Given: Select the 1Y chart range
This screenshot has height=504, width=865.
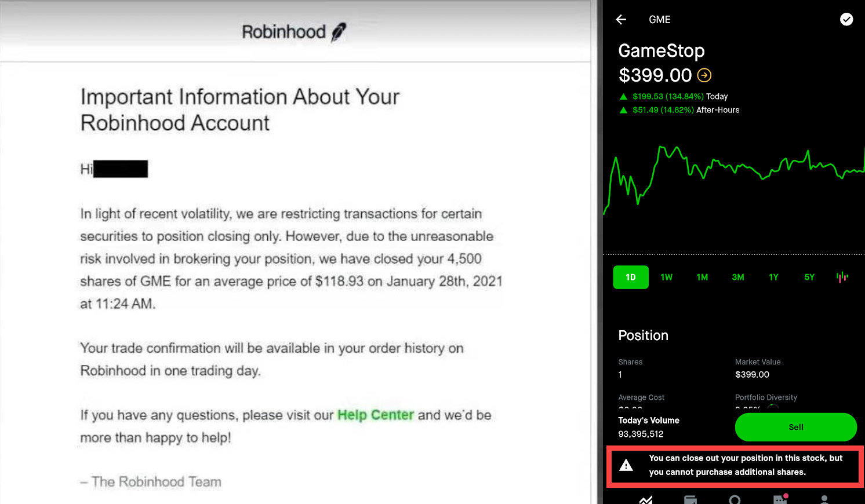Looking at the screenshot, I should (773, 277).
